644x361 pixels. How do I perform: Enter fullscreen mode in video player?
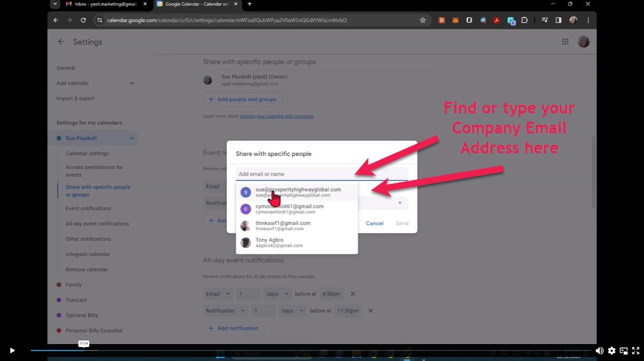(636, 351)
